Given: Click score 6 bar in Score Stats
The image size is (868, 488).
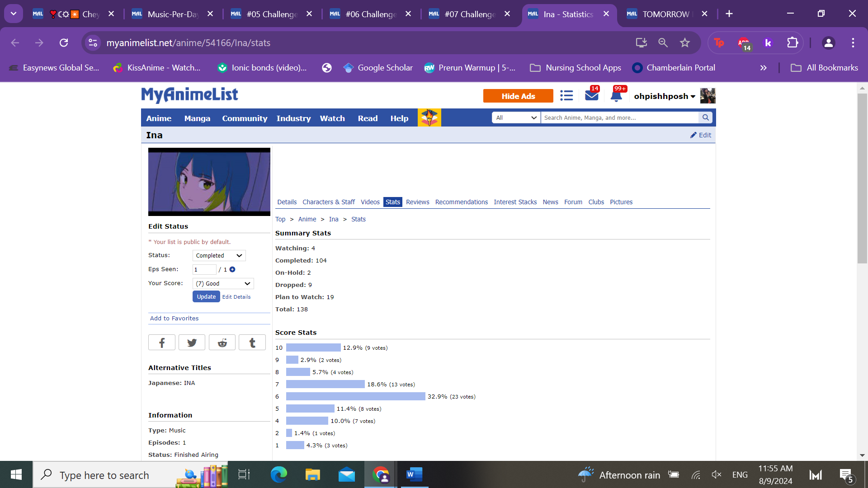Looking at the screenshot, I should point(355,396).
